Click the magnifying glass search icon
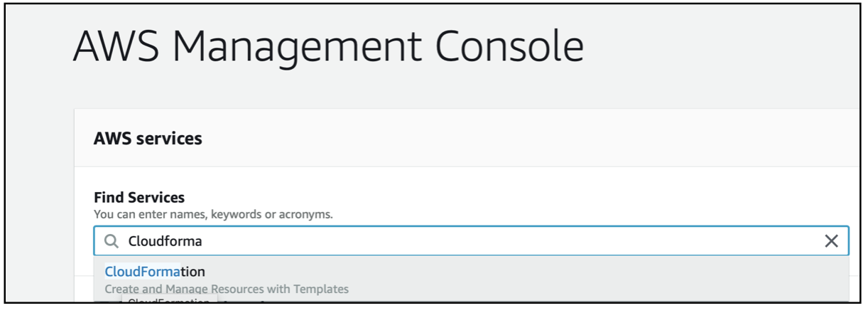 point(112,241)
